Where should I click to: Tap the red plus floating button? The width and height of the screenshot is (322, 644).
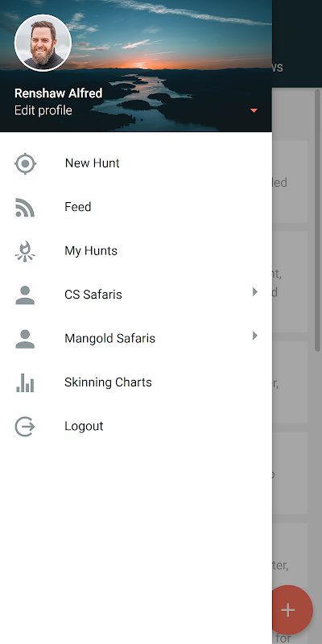click(288, 610)
